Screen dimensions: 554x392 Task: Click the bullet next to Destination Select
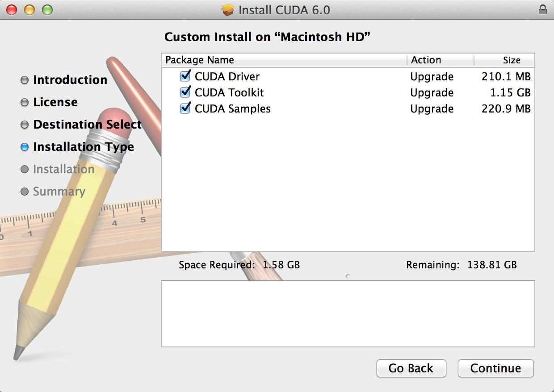(24, 125)
